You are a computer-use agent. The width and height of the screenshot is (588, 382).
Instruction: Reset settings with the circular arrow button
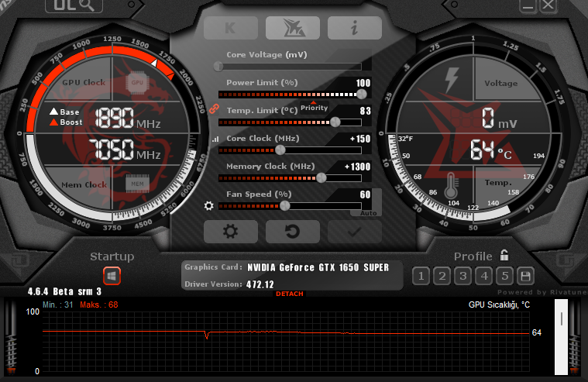click(x=293, y=232)
